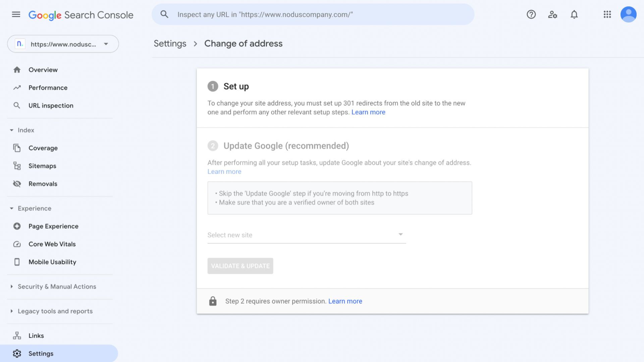Click the Overview home icon

click(17, 70)
